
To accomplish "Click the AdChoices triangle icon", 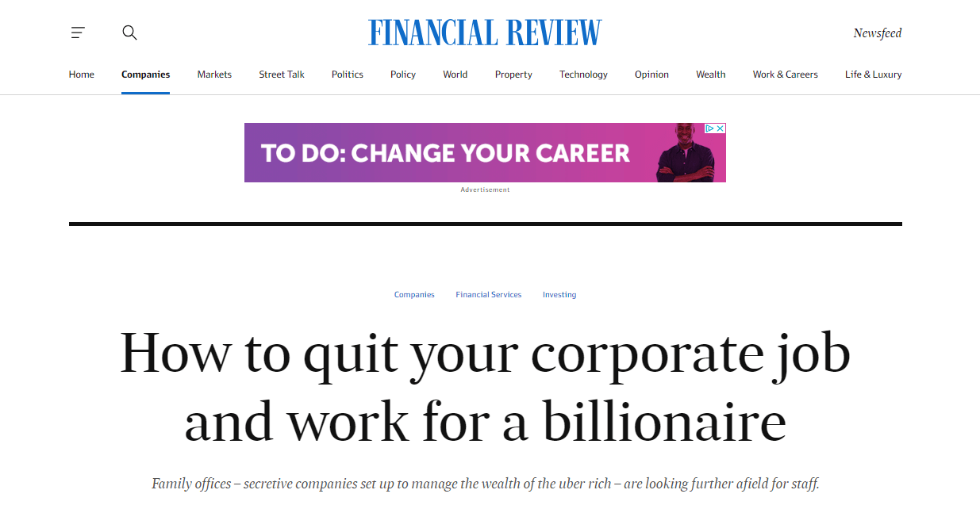I will pos(710,128).
